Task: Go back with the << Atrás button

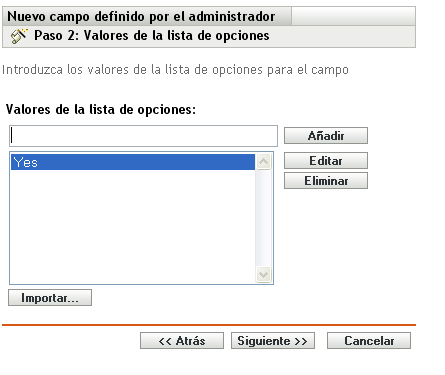Action: click(182, 341)
